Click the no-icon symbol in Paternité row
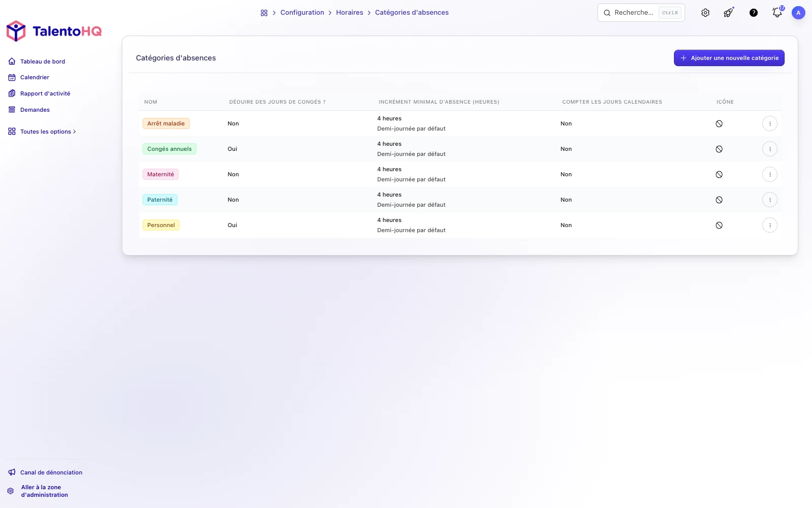 [719, 200]
